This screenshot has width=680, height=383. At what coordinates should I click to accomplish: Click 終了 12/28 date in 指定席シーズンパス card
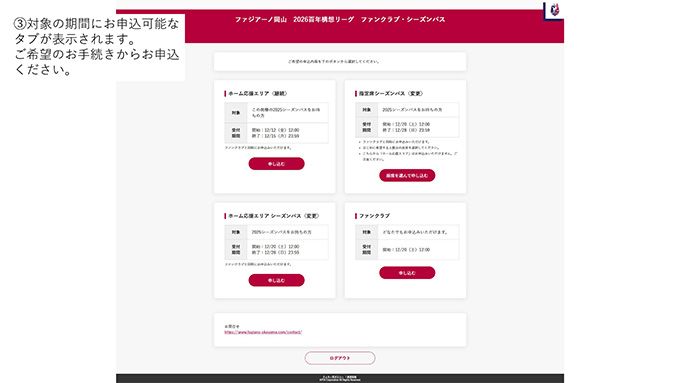406,130
